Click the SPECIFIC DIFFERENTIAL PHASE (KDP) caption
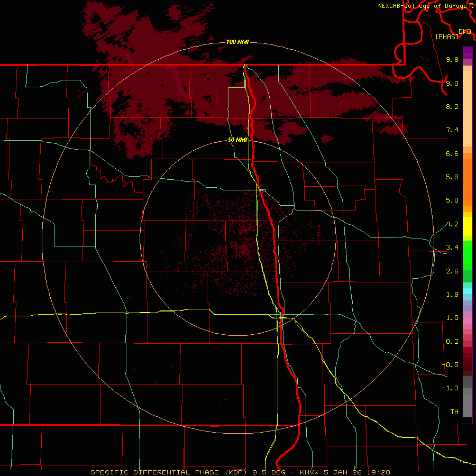 tap(170, 472)
